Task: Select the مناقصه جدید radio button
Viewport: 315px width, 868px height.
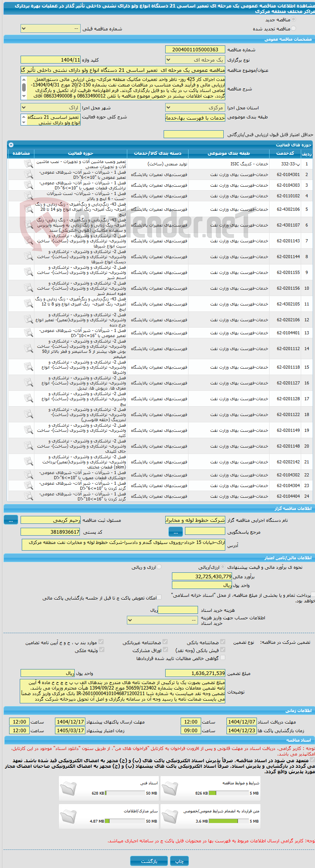Action: pyautogui.click(x=293, y=19)
